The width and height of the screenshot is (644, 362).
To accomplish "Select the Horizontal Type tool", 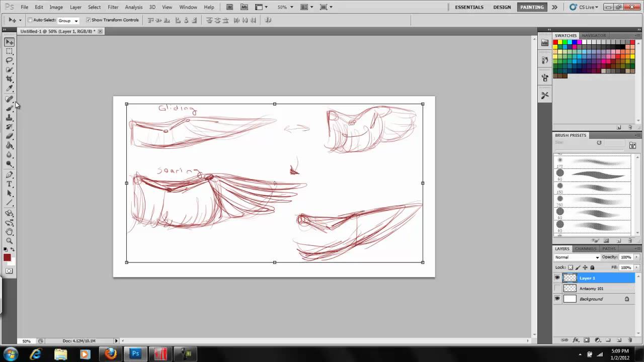I will [x=9, y=184].
